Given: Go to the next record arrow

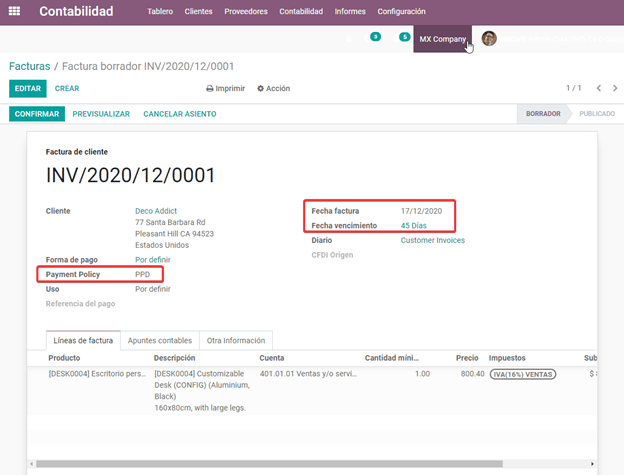Looking at the screenshot, I should point(615,88).
